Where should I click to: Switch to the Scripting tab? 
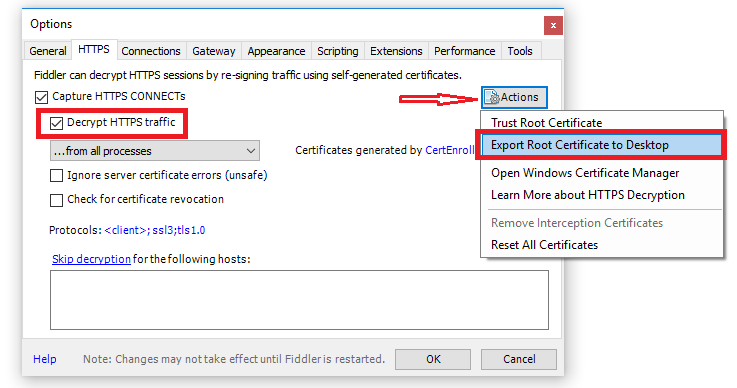pyautogui.click(x=337, y=51)
